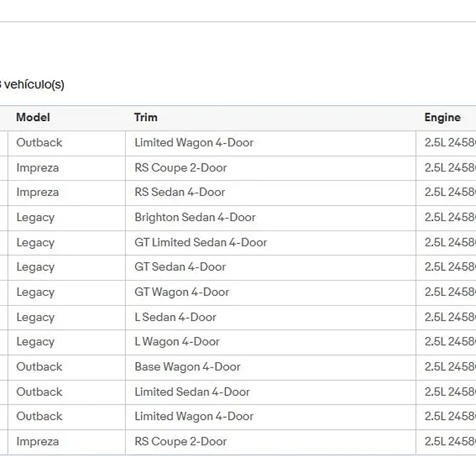Select the Brighton Sedan 4-Door trim cell
This screenshot has height=476, width=476.
(271, 218)
